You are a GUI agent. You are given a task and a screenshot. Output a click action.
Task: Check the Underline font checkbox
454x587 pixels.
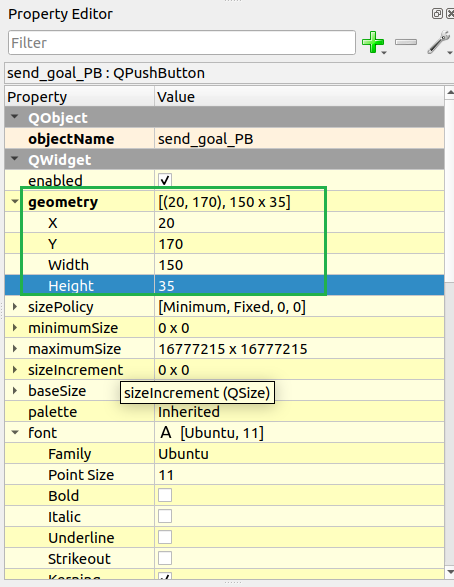click(165, 537)
